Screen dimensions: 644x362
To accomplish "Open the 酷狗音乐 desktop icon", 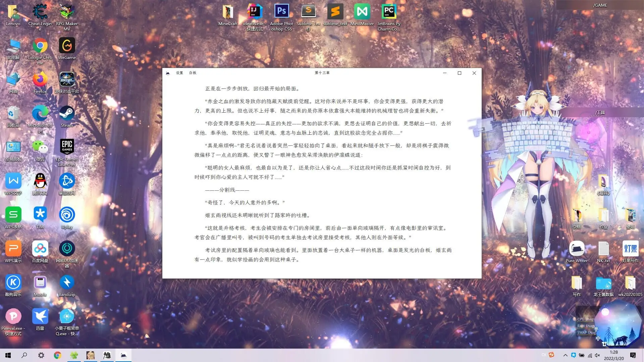I will pyautogui.click(x=13, y=286).
